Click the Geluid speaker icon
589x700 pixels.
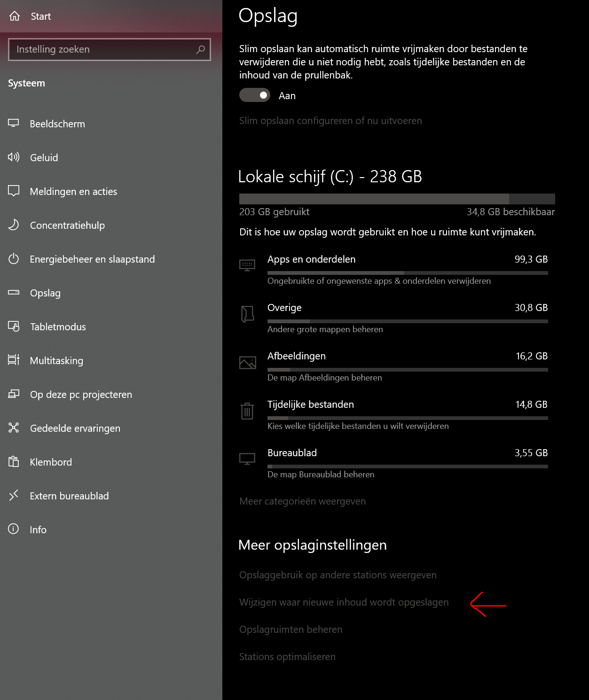point(14,157)
